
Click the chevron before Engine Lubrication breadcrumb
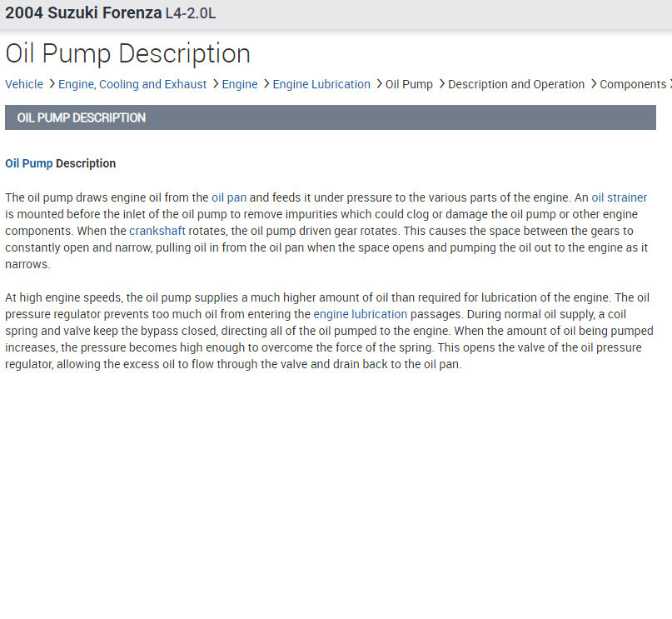coord(266,83)
